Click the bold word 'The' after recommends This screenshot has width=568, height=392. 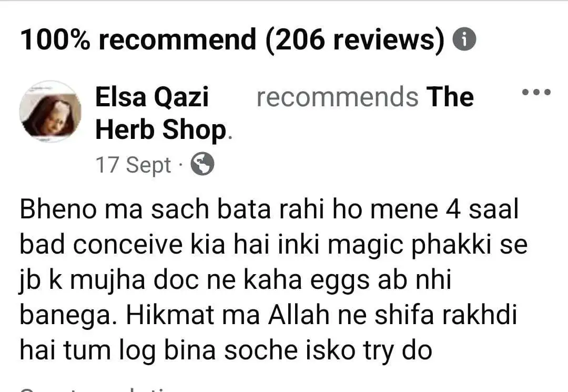point(450,97)
